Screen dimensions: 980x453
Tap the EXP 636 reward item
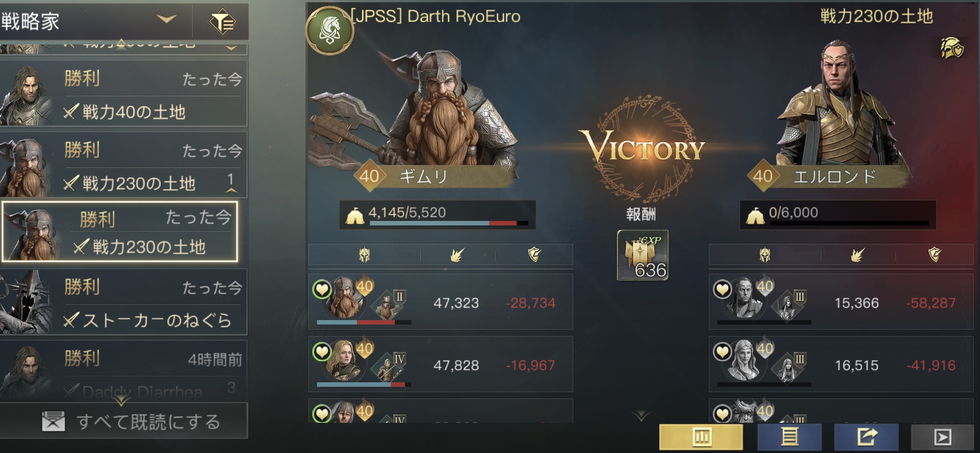point(643,256)
